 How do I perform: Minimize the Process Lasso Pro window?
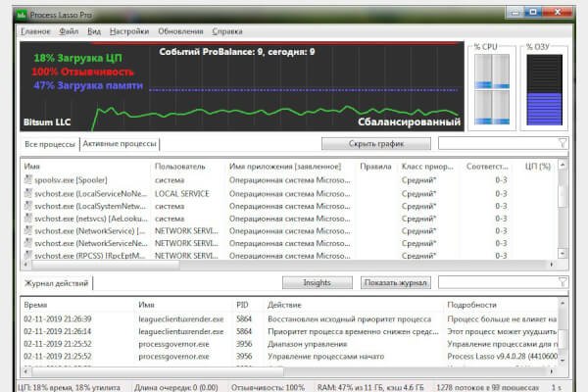[x=515, y=12]
